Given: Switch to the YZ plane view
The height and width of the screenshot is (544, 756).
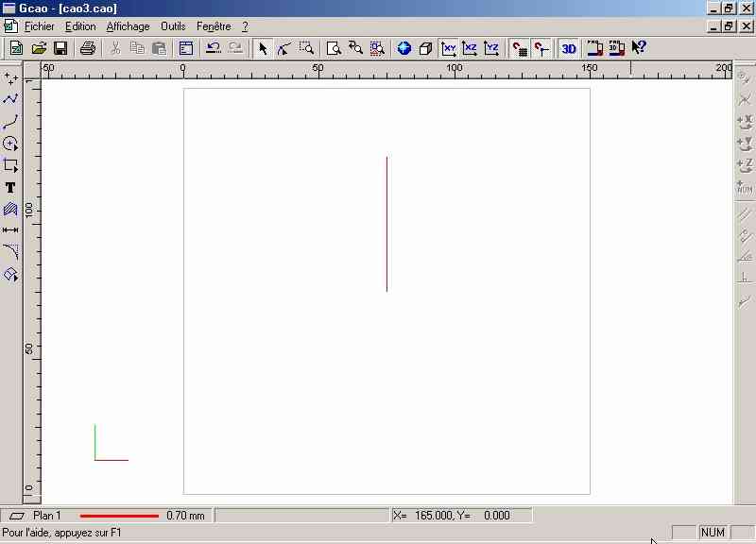Looking at the screenshot, I should [x=491, y=48].
